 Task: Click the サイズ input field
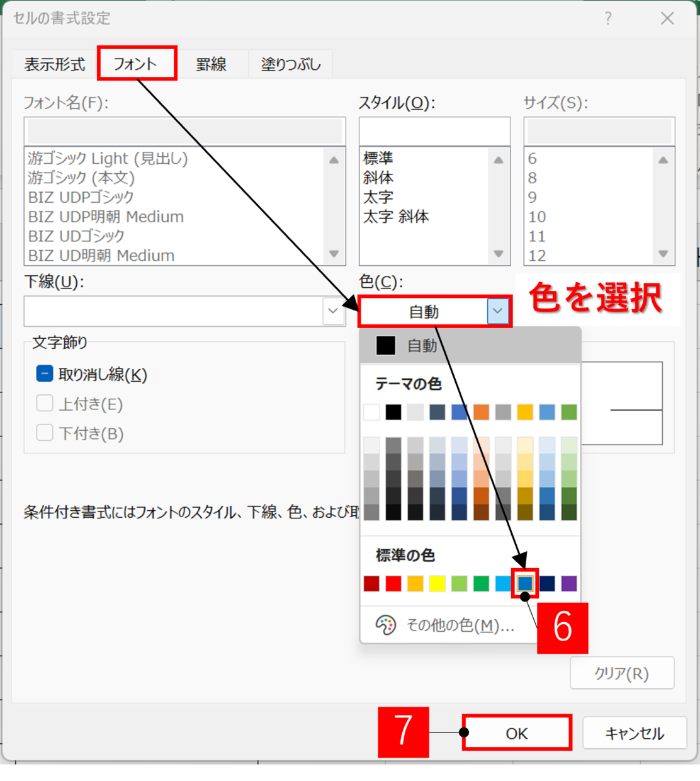pos(599,132)
